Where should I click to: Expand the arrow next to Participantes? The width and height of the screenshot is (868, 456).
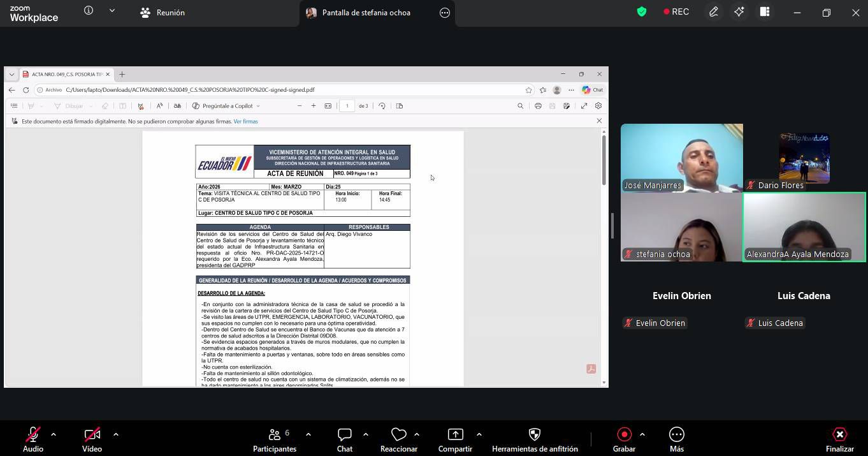308,434
